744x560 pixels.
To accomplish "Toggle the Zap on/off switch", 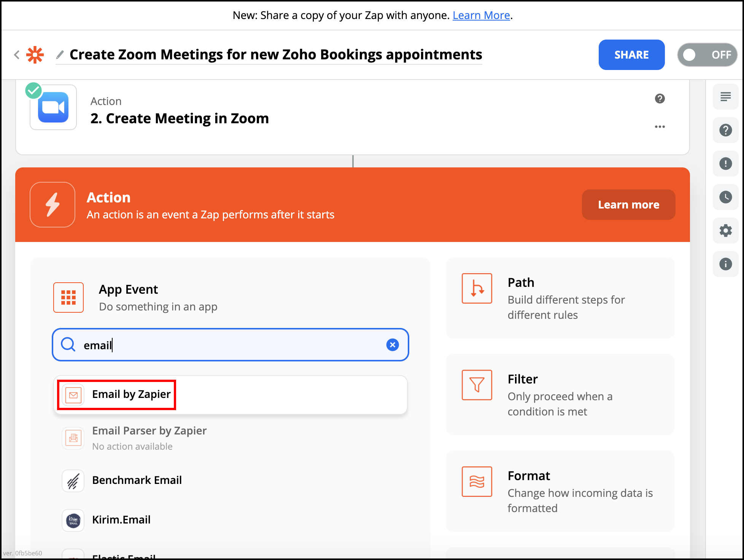I will 707,55.
